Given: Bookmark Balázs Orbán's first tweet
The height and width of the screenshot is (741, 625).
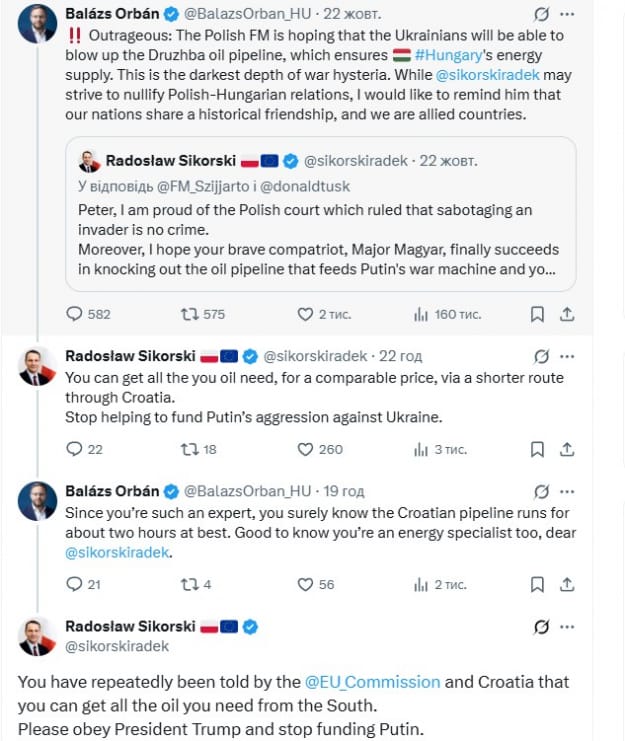Looking at the screenshot, I should [537, 314].
